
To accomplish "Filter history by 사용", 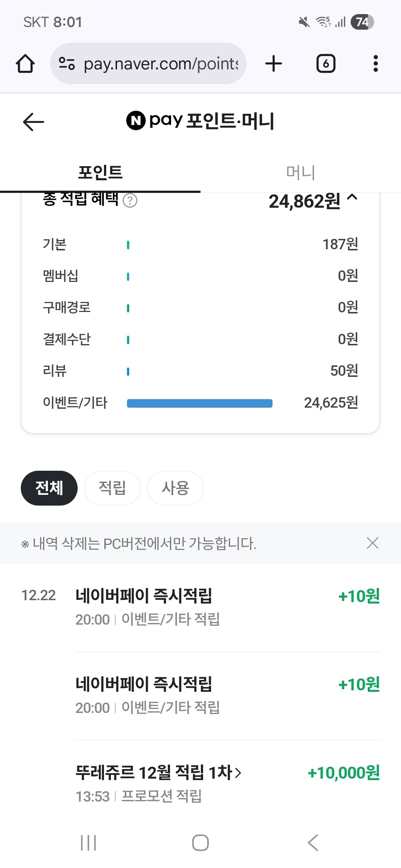I will [x=175, y=488].
